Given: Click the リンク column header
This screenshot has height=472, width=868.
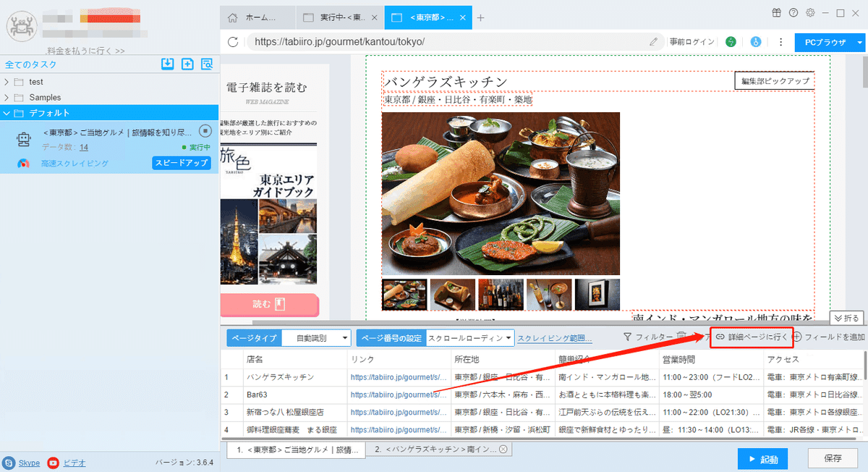Looking at the screenshot, I should (399, 360).
